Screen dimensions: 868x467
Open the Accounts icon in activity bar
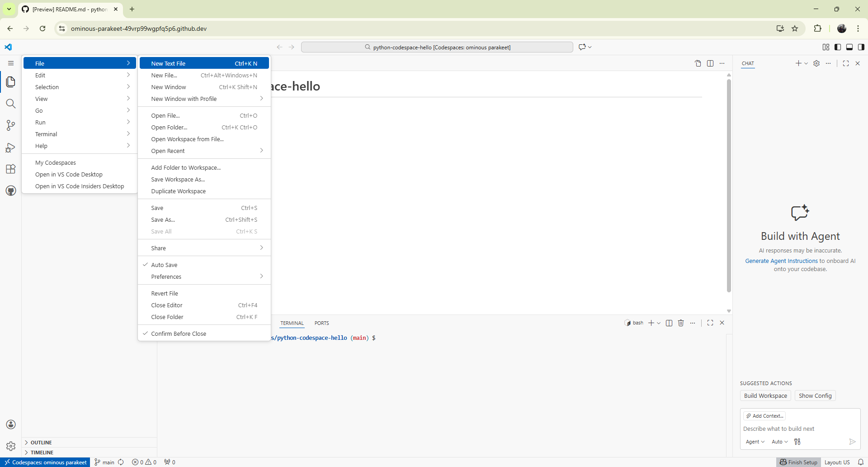point(11,424)
